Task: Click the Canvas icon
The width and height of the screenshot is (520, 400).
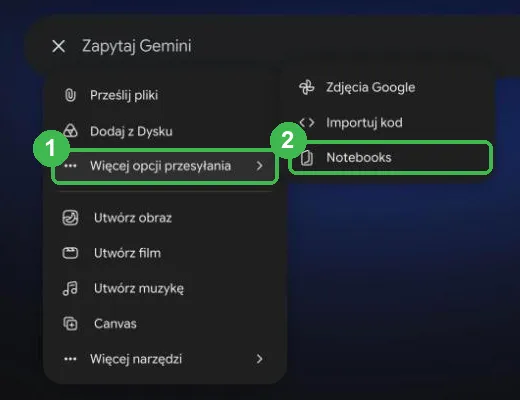Action: pos(70,324)
